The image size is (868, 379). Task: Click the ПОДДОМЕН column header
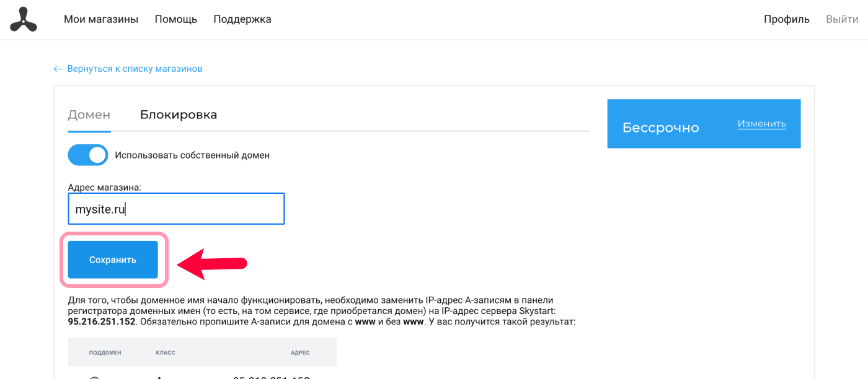pos(105,352)
